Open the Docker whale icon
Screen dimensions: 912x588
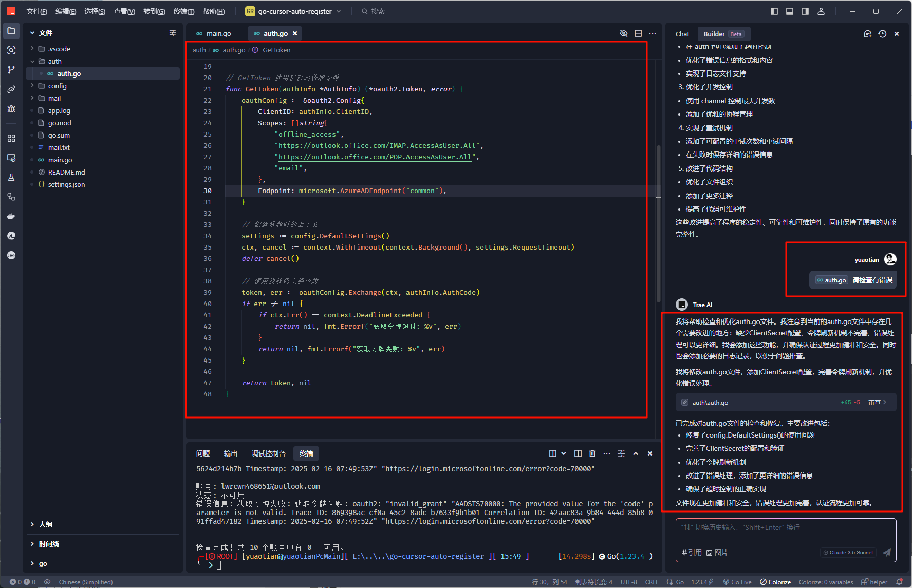(11, 216)
